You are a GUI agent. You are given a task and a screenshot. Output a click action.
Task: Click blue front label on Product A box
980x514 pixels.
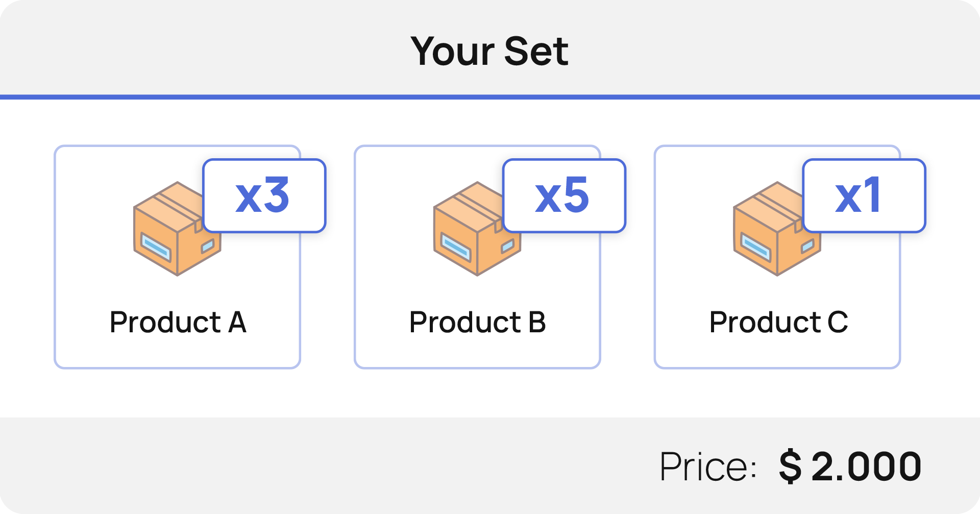click(156, 247)
